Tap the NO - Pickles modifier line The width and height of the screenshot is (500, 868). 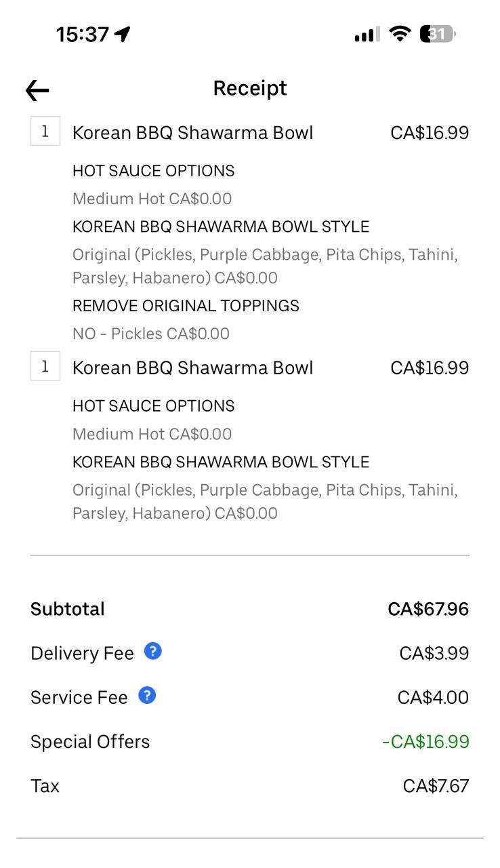(x=151, y=334)
